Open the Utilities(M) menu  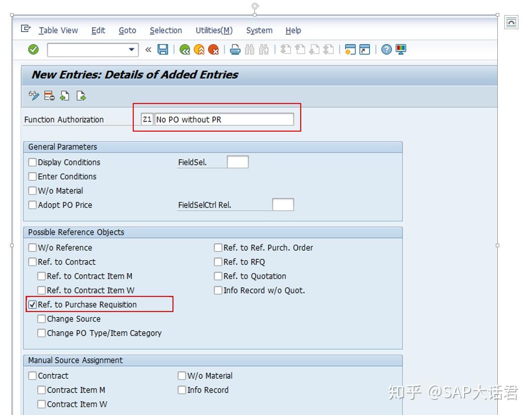214,31
